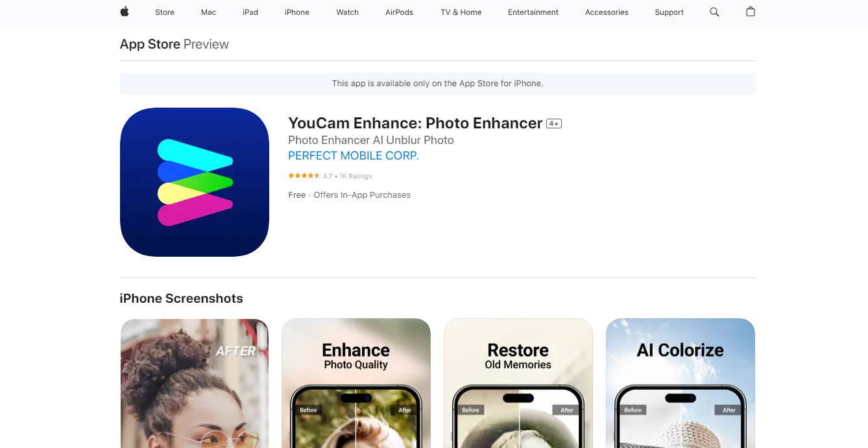
Task: Select iPhone in navigation bar
Action: (x=297, y=12)
